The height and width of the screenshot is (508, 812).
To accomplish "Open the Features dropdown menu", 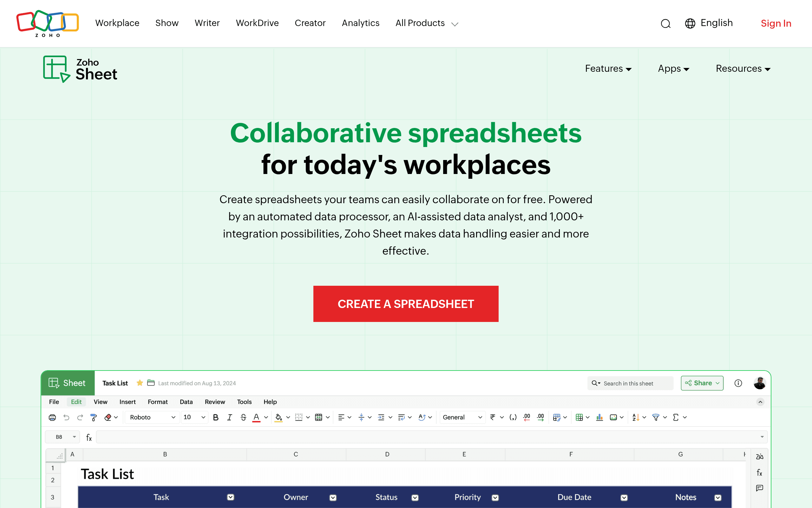I will pyautogui.click(x=608, y=69).
